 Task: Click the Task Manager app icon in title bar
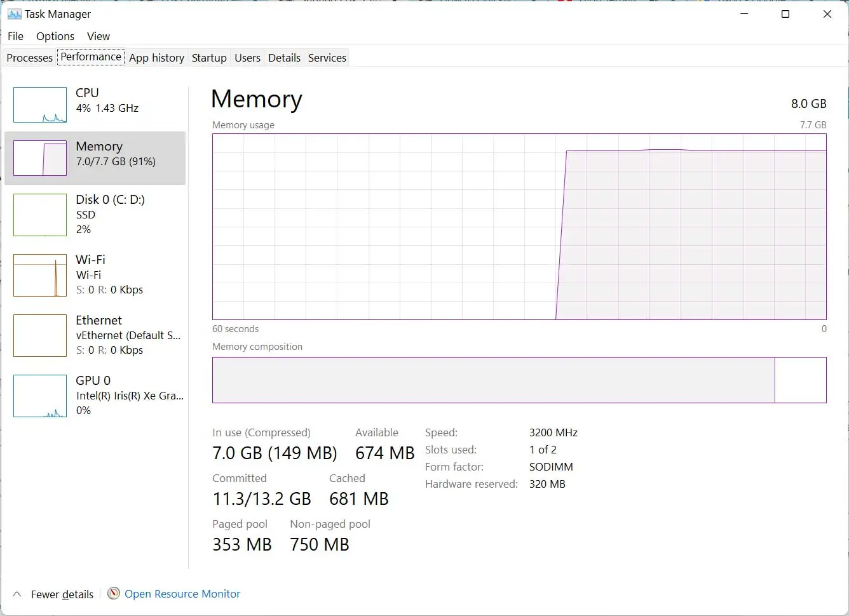14,14
